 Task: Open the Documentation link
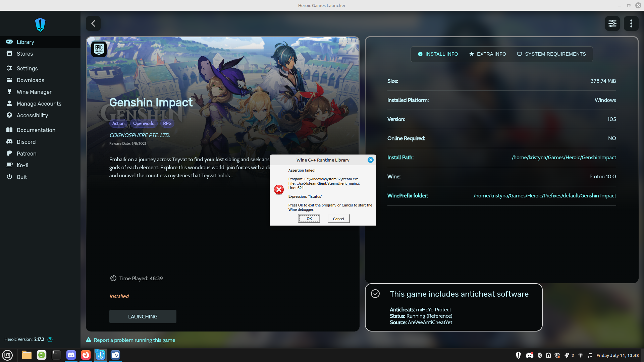click(x=40, y=130)
